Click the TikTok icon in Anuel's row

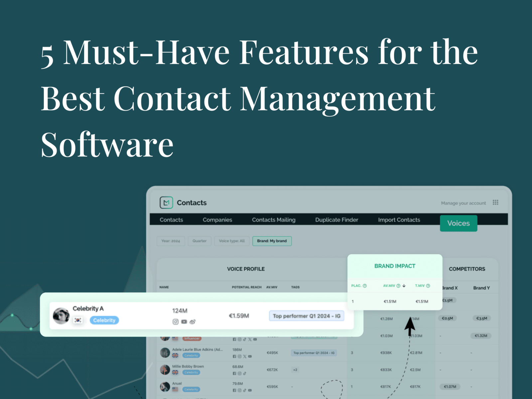click(x=245, y=390)
